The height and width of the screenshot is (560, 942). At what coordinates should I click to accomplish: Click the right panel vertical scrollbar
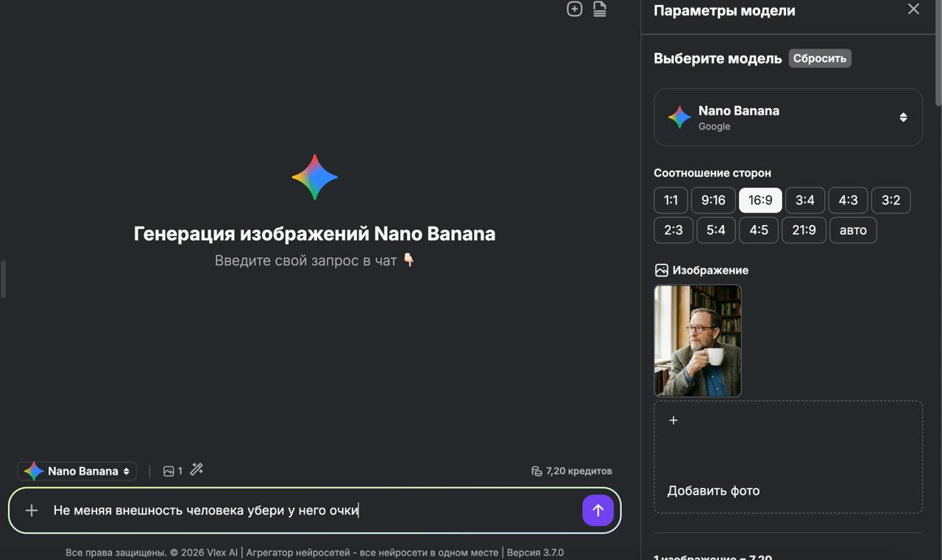(x=938, y=55)
